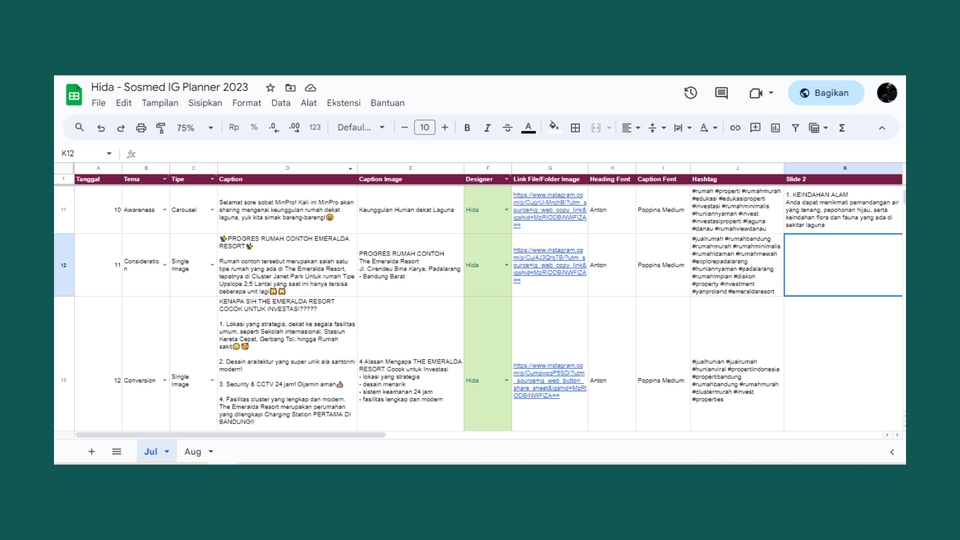
Task: Open the Alat menu
Action: tap(309, 103)
